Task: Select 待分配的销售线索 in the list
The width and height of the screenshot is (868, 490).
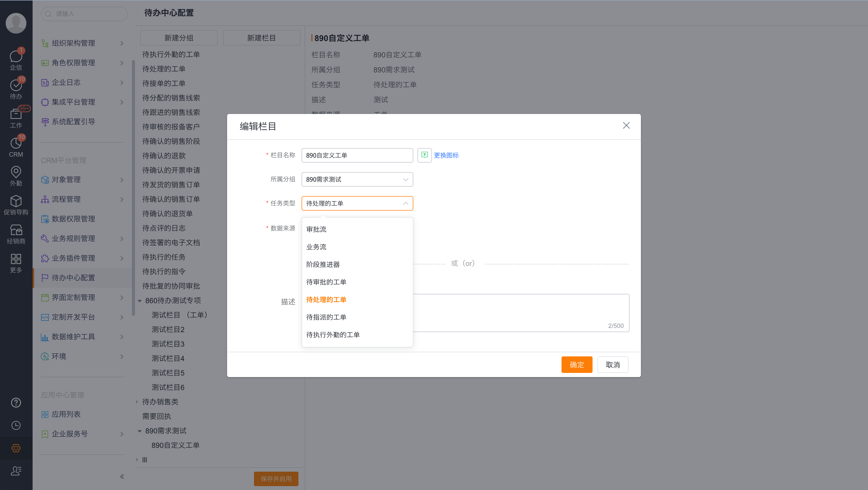Action: 171,98
